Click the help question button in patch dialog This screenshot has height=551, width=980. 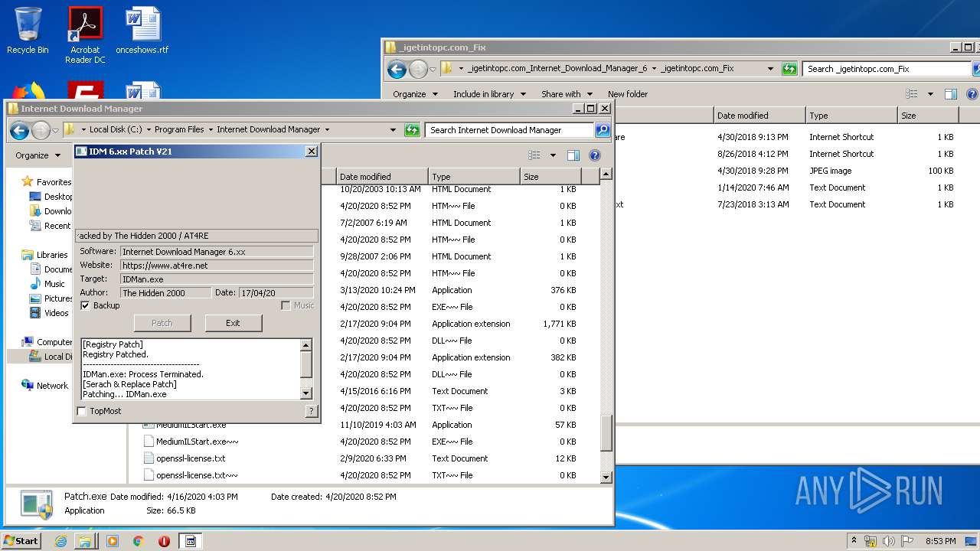[311, 411]
